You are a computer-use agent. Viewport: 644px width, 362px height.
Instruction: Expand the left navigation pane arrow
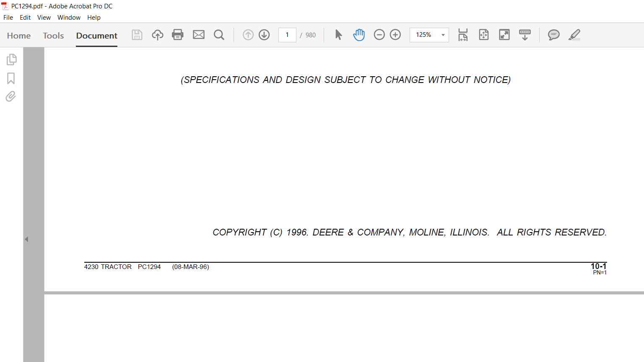(26, 239)
